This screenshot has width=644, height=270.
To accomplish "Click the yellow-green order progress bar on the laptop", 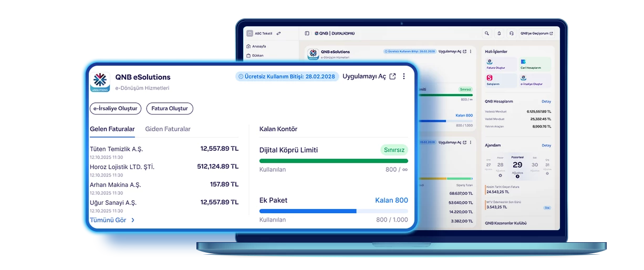I will pyautogui.click(x=446, y=179).
